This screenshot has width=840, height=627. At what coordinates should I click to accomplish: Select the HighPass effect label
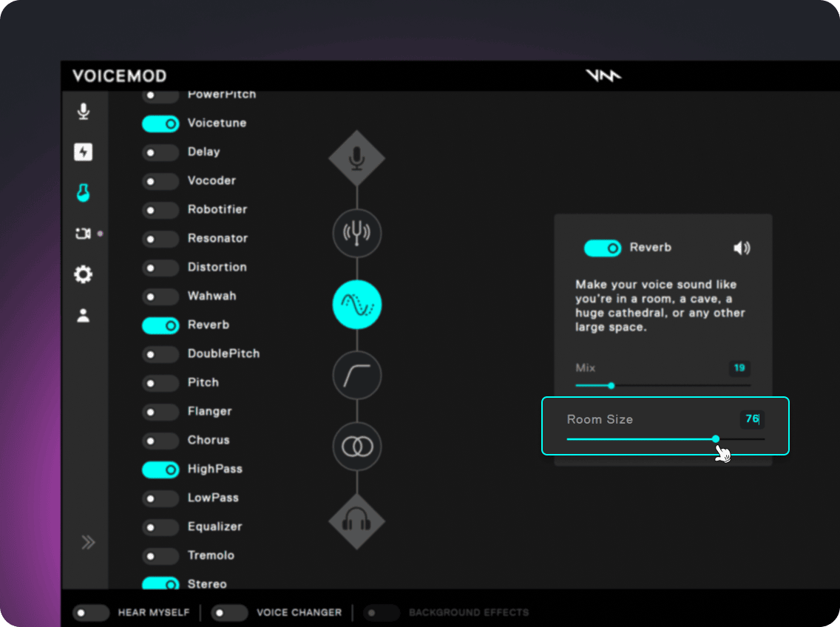tap(215, 469)
